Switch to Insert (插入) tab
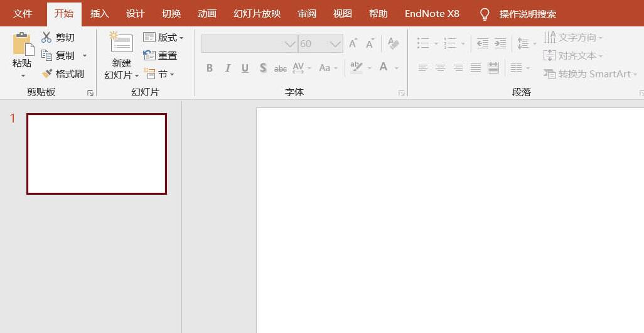 pos(100,14)
